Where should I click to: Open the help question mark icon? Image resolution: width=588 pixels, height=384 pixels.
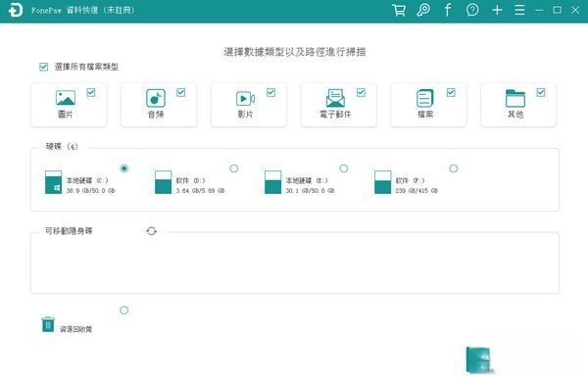tap(472, 10)
